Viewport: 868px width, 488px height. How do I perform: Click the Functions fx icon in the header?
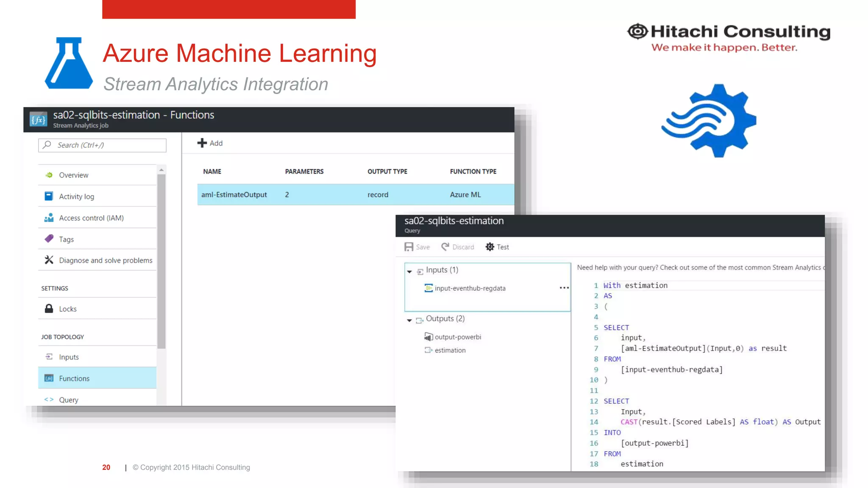tap(38, 120)
